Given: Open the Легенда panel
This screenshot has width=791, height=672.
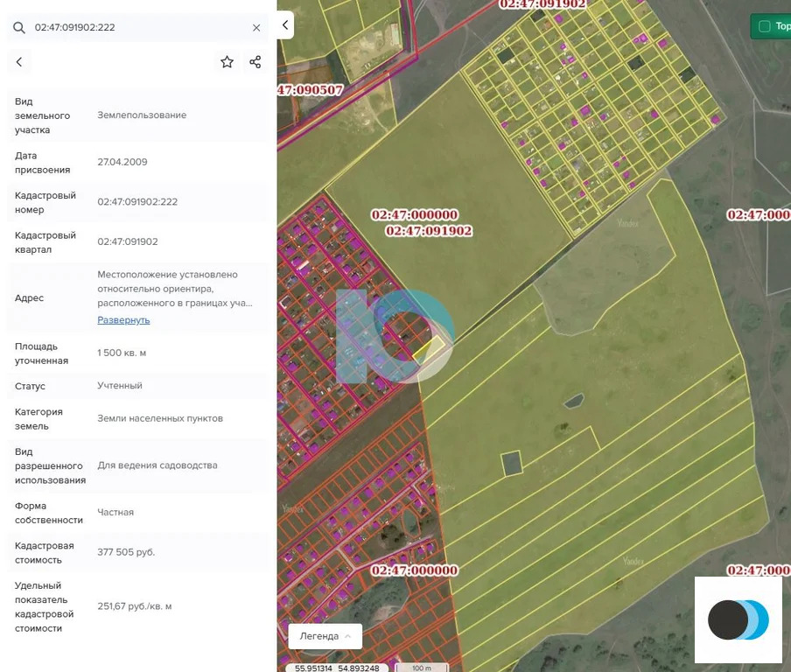Looking at the screenshot, I should tap(325, 636).
